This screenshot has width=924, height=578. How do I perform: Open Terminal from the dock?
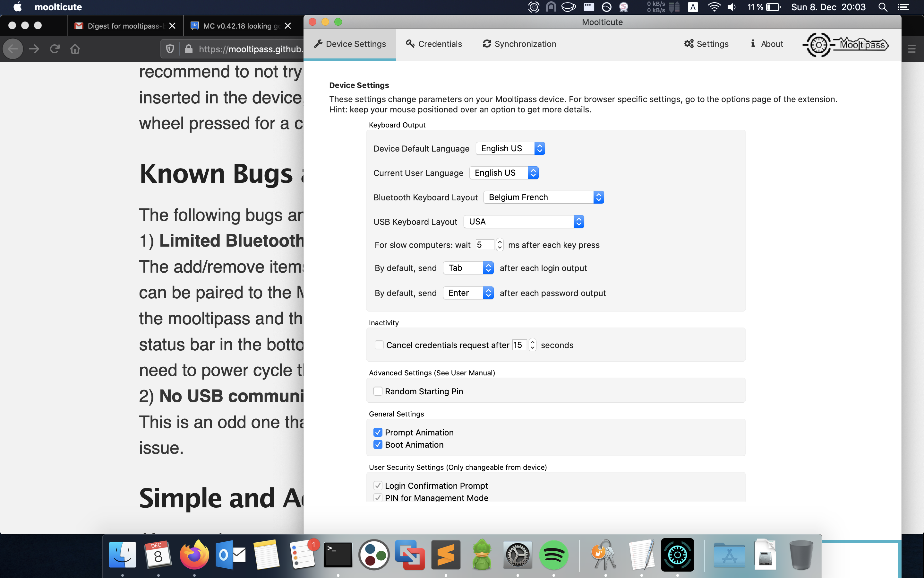coord(338,555)
